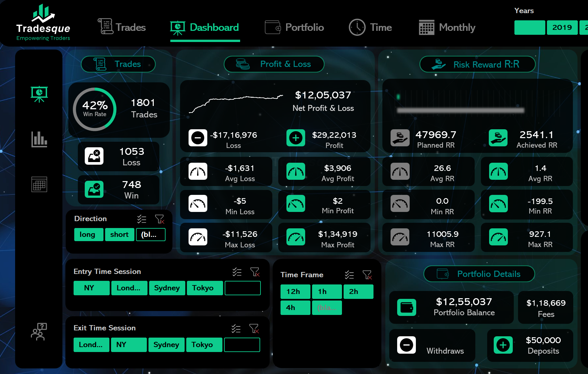Viewport: 588px width, 374px height.
Task: Toggle multi-select for the Exit Time Session slicer
Action: (236, 328)
